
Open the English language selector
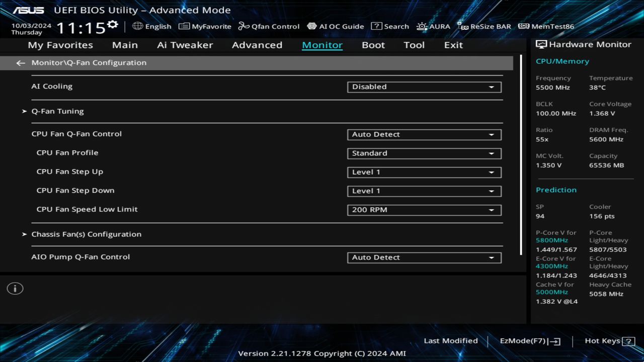152,26
